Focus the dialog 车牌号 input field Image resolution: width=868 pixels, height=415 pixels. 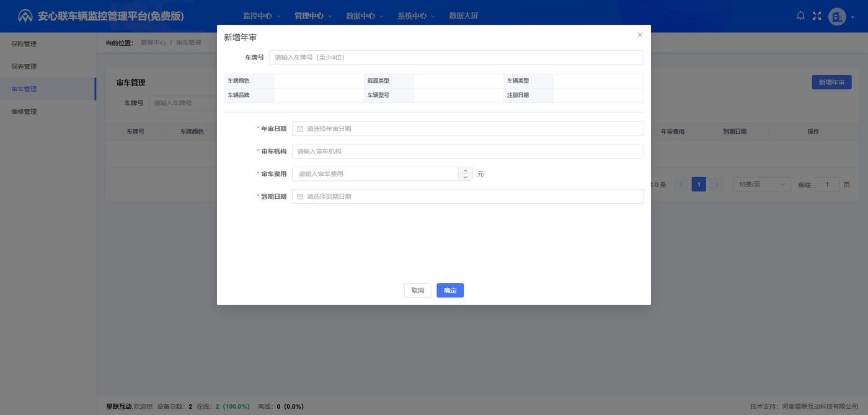click(456, 57)
